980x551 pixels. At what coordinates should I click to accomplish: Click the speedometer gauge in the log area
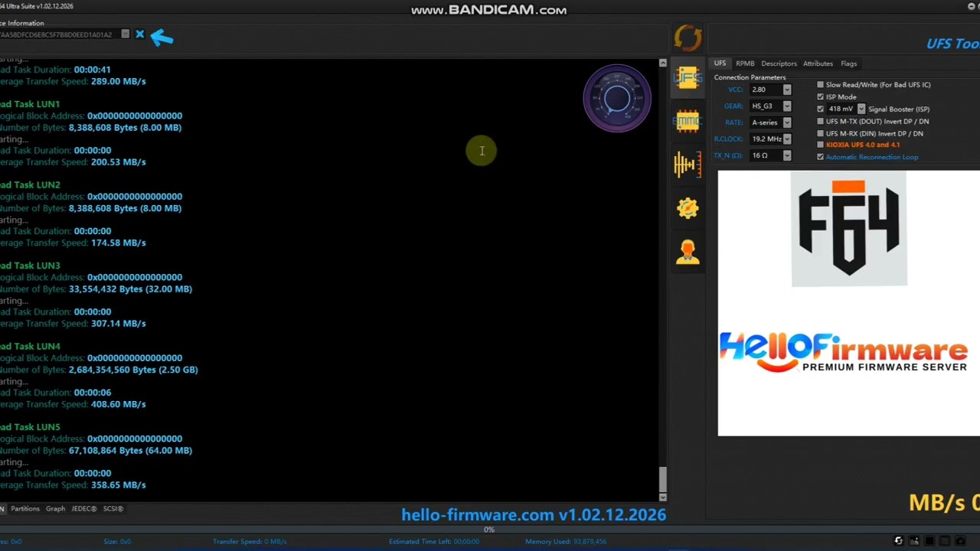pos(617,98)
